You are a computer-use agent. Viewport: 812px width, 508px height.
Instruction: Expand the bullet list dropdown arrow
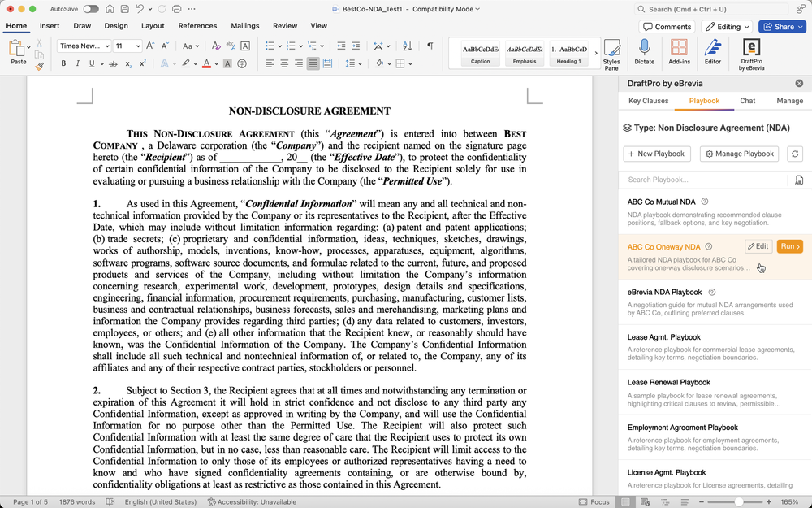(280, 46)
